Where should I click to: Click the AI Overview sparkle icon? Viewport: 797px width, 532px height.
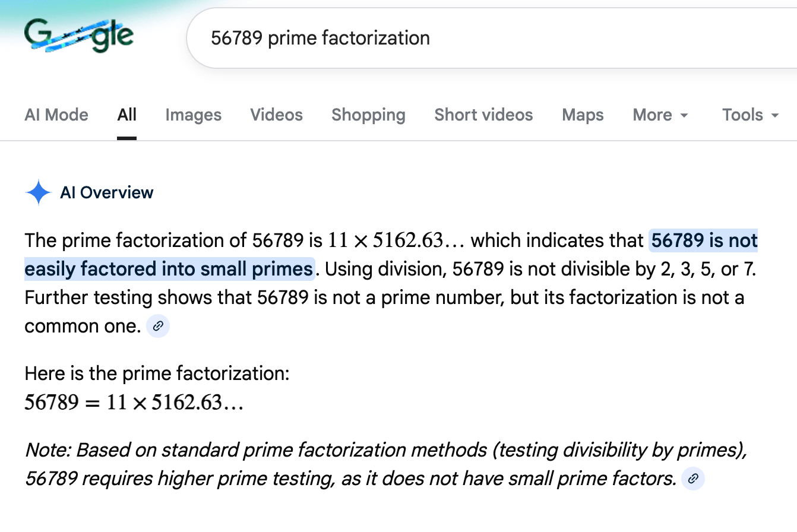[39, 192]
